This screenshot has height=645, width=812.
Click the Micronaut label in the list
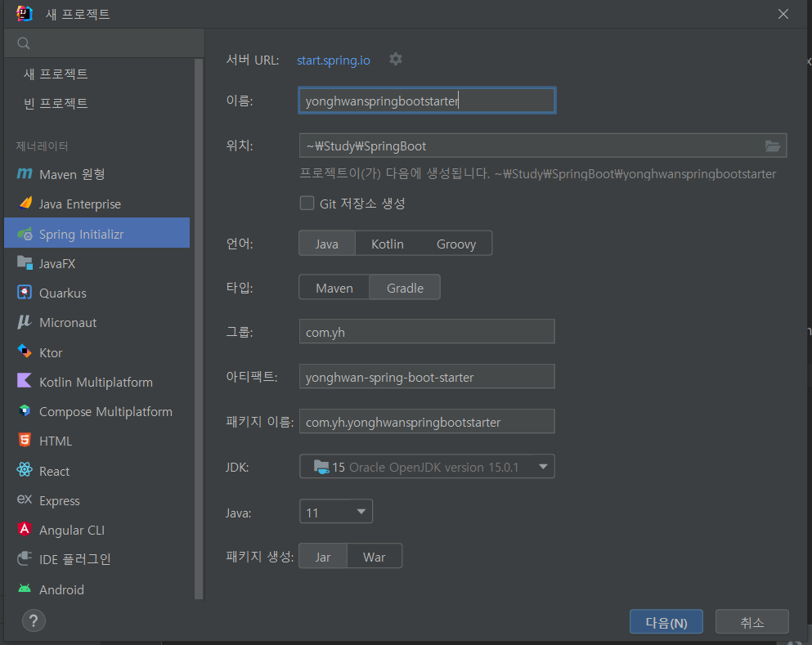click(x=68, y=322)
